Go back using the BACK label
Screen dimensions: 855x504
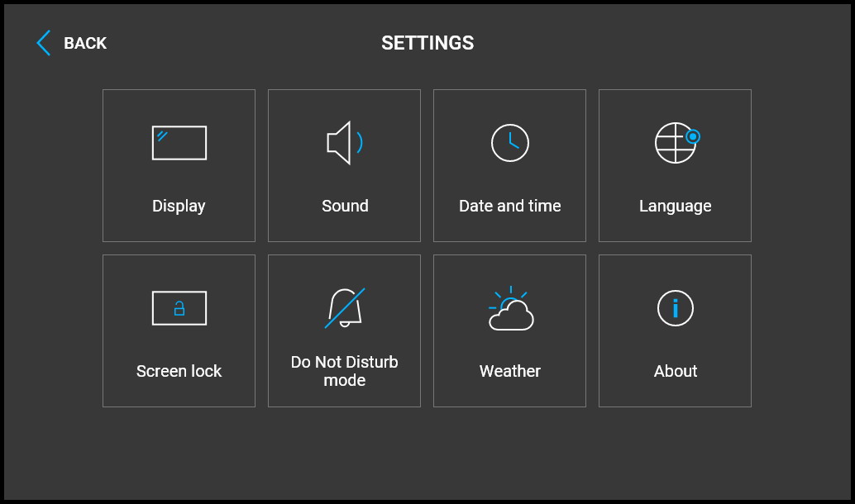[85, 43]
